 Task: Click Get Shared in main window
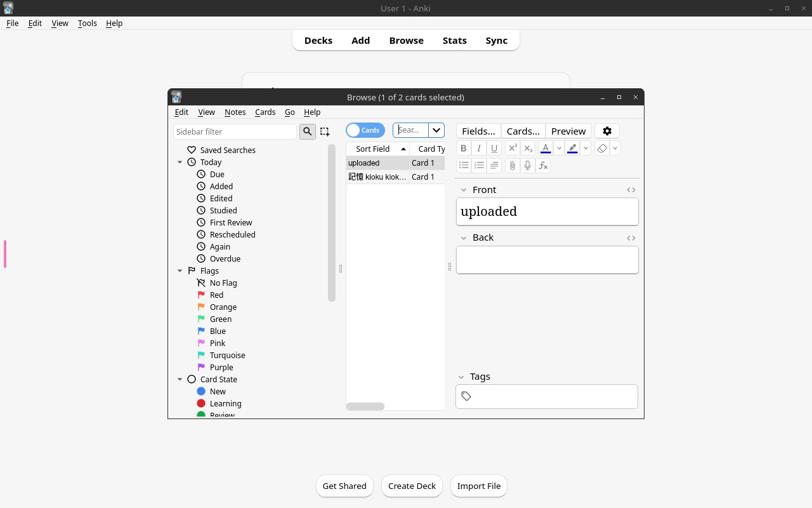point(344,486)
